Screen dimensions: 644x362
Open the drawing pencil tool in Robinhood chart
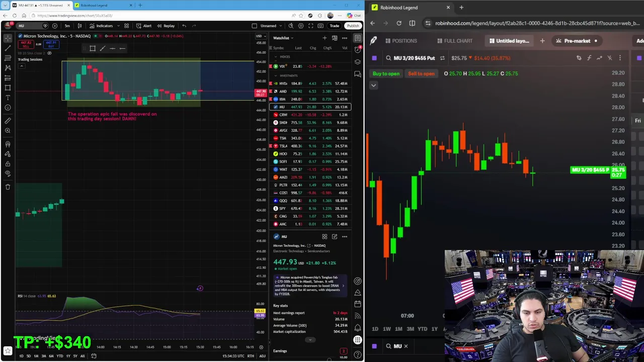click(x=579, y=58)
